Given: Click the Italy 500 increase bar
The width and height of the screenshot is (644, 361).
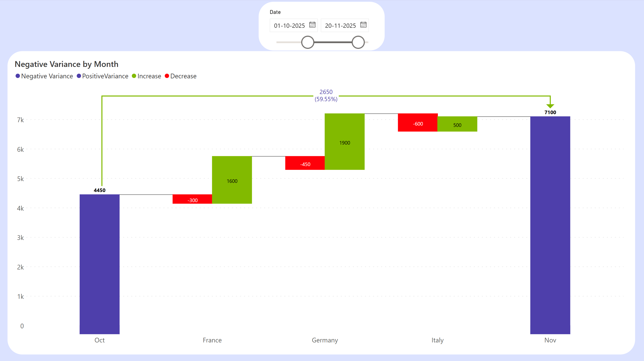Looking at the screenshot, I should click(x=457, y=124).
